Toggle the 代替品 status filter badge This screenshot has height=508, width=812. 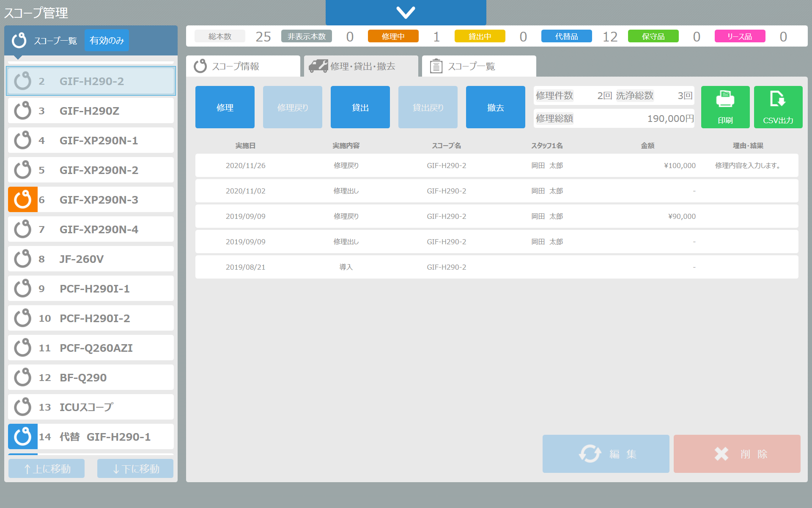coord(566,36)
